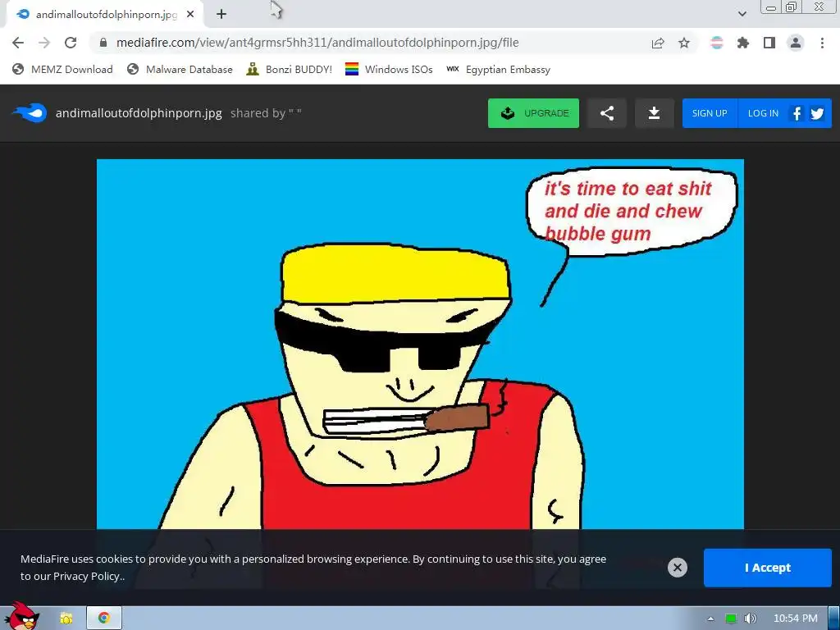Screen dimensions: 840x630
Task: Bookmark this page with the star icon
Action: click(x=684, y=43)
